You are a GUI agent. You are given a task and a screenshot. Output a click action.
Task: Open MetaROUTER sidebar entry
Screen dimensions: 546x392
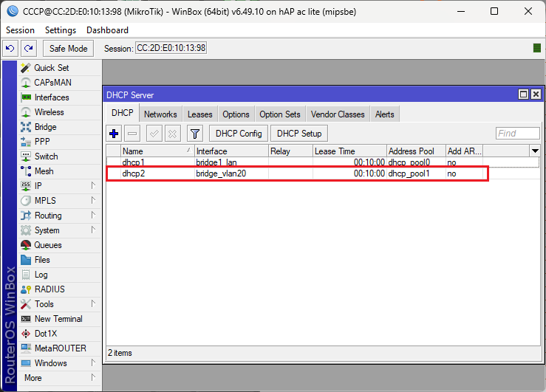59,348
